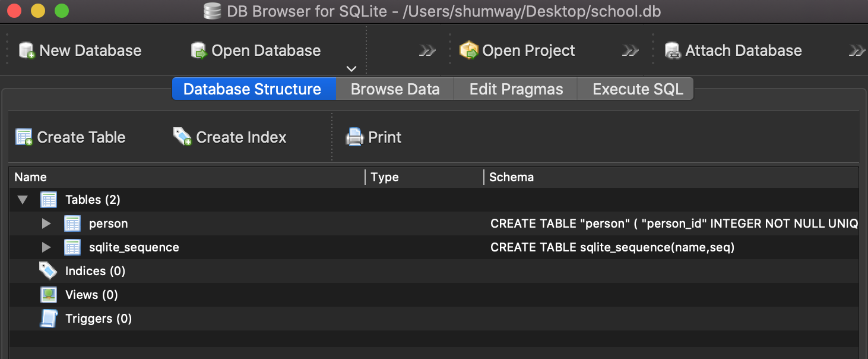Click the Open Project box icon
Viewport: 868px width, 359px height.
(x=469, y=51)
